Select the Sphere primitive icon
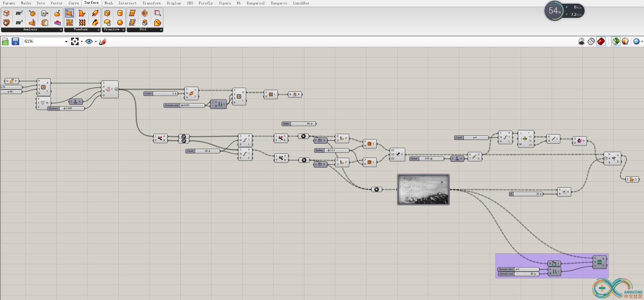Image resolution: width=644 pixels, height=300 pixels. [120, 23]
